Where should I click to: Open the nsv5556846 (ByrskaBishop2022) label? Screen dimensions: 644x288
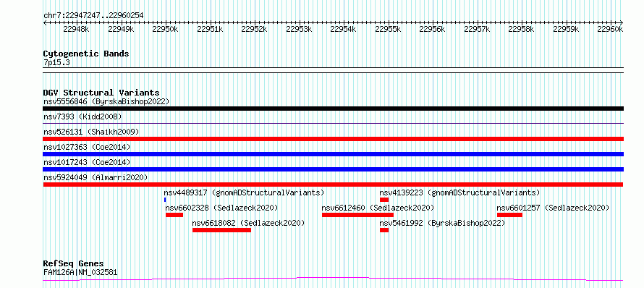point(106,101)
